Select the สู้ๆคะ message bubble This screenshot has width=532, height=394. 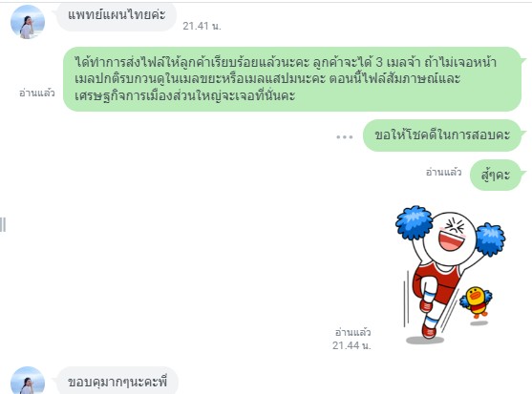pyautogui.click(x=496, y=175)
